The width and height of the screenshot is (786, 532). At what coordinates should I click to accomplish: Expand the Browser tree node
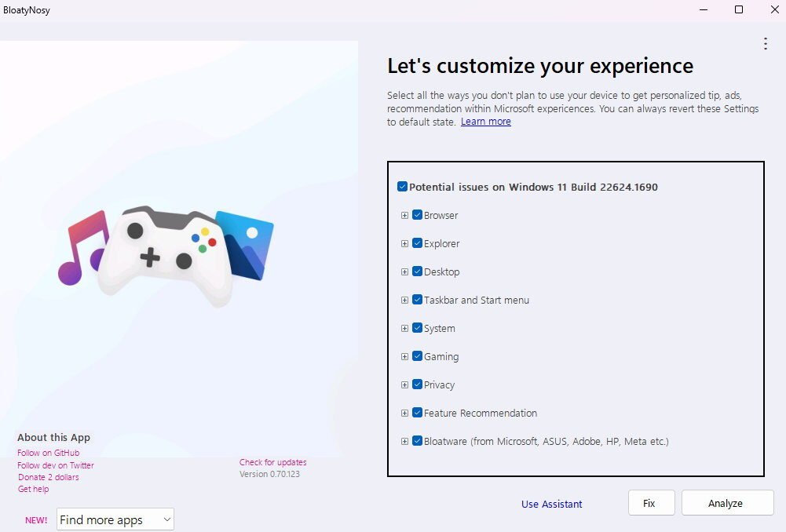pyautogui.click(x=404, y=216)
